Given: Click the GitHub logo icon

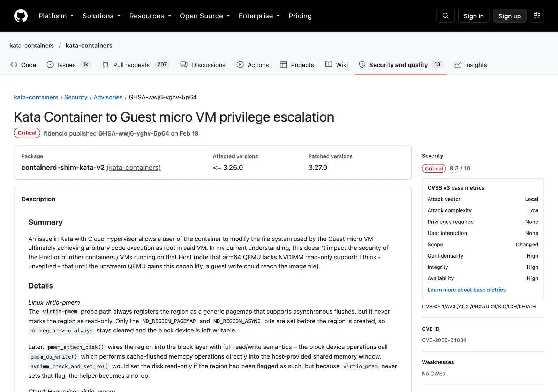Looking at the screenshot, I should (21, 16).
